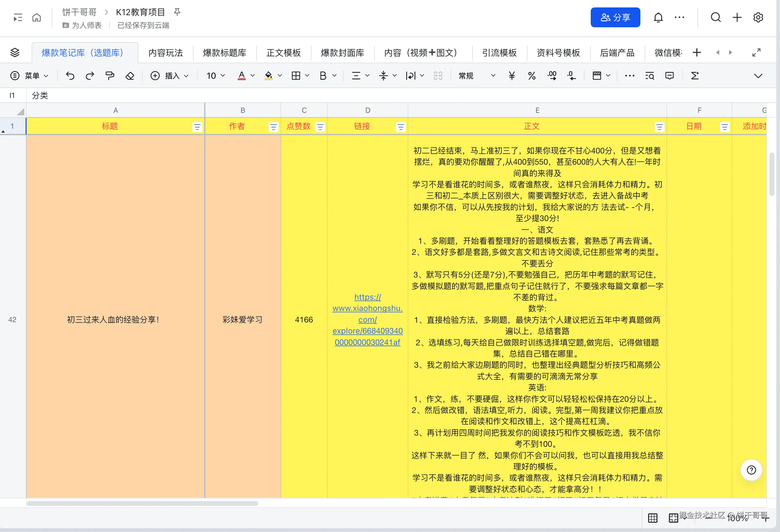Image resolution: width=780 pixels, height=532 pixels.
Task: Insert a comment icon
Action: 670,76
